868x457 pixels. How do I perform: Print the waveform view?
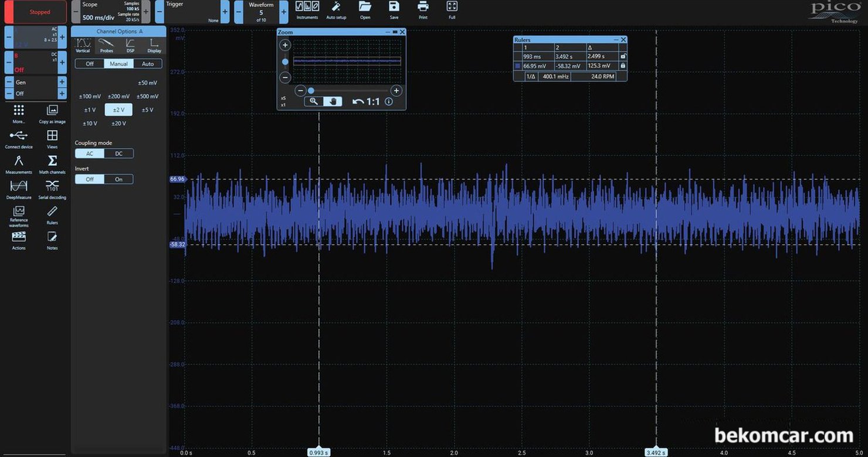(x=423, y=10)
